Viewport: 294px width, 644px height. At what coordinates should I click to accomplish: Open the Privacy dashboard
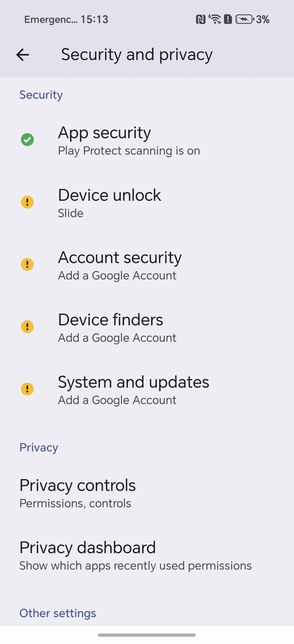pos(147,555)
